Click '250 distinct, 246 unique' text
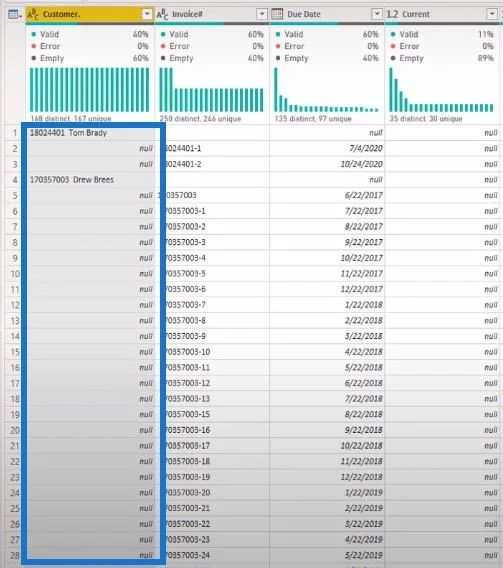This screenshot has height=568, width=503. click(x=200, y=118)
